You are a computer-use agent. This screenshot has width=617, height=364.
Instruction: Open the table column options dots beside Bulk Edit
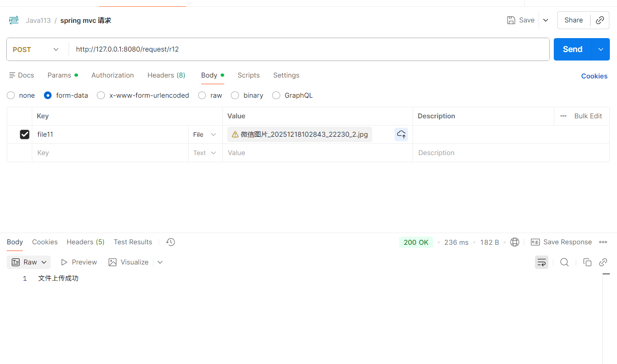(x=563, y=116)
